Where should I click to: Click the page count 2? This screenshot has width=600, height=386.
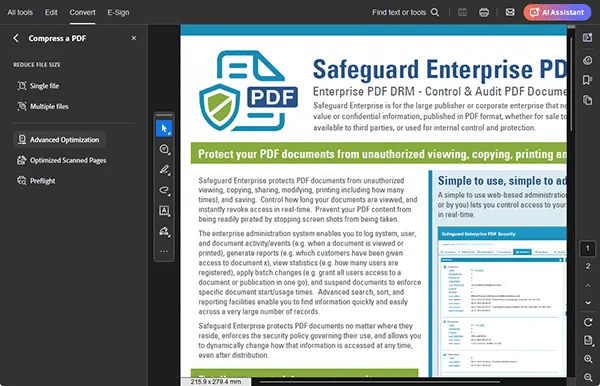coord(588,266)
